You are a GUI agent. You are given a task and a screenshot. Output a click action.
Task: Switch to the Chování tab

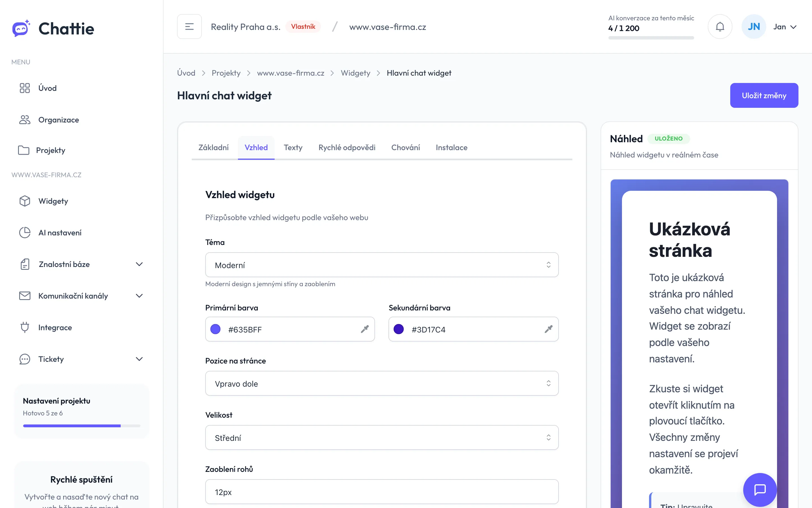point(405,148)
